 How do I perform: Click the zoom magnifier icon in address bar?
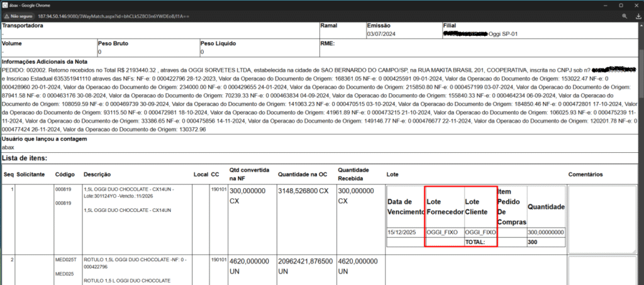coord(621,14)
